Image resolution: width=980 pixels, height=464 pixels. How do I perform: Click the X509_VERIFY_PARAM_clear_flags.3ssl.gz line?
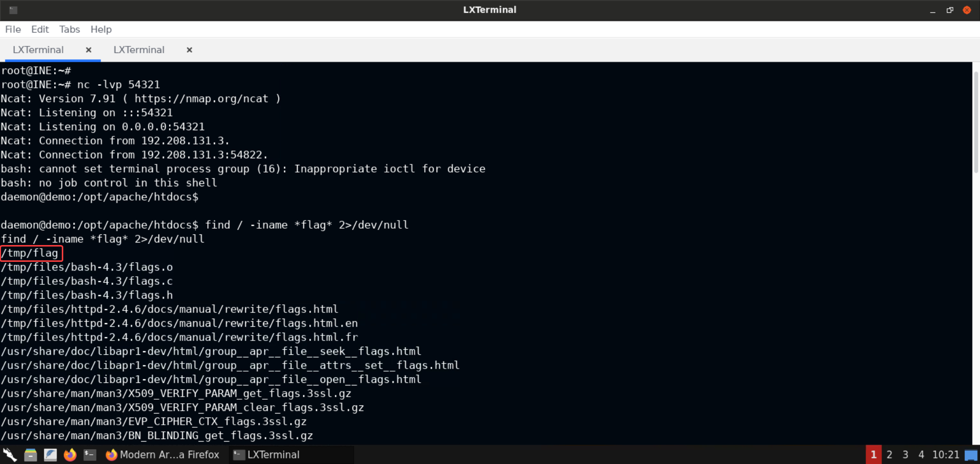182,407
